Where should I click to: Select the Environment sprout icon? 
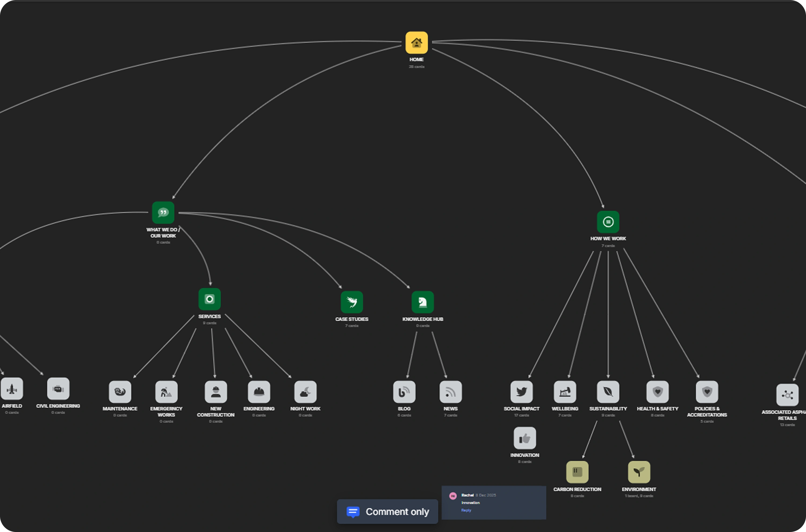tap(639, 472)
